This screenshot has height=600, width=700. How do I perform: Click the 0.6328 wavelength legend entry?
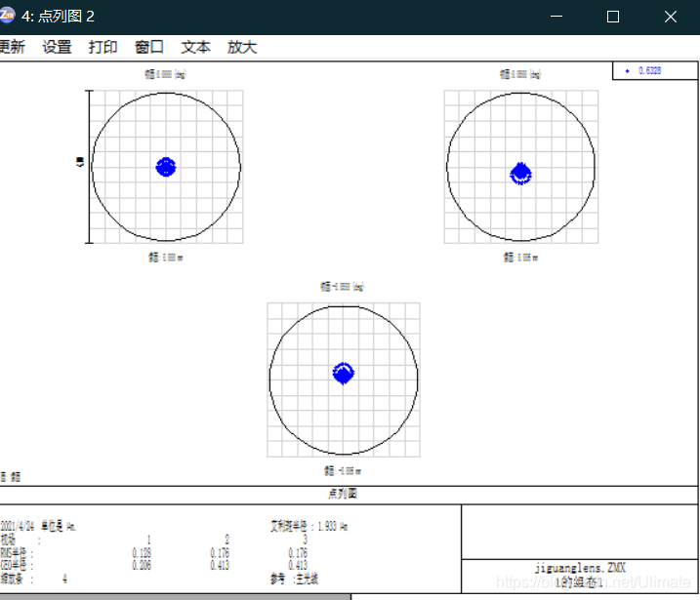tap(649, 70)
